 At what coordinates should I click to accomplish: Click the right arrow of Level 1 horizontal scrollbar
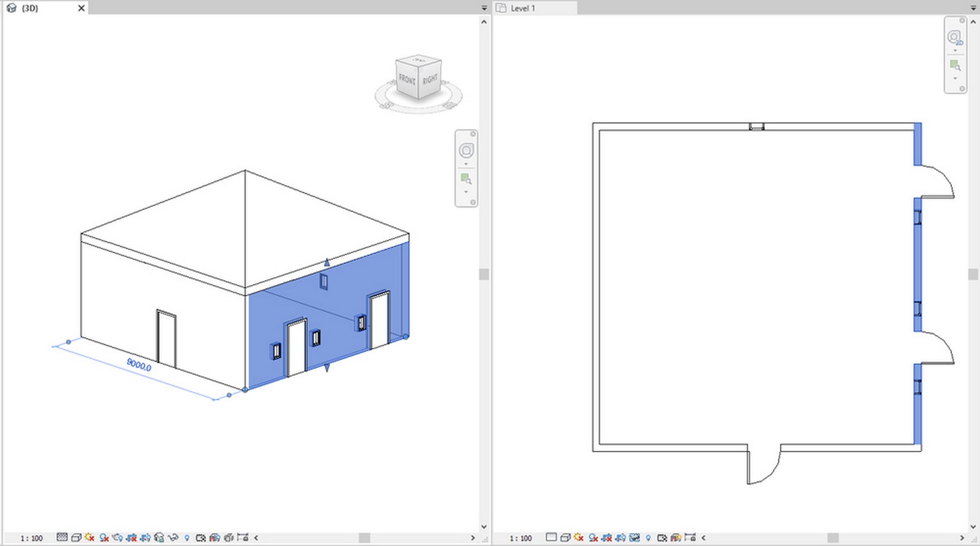click(x=962, y=538)
